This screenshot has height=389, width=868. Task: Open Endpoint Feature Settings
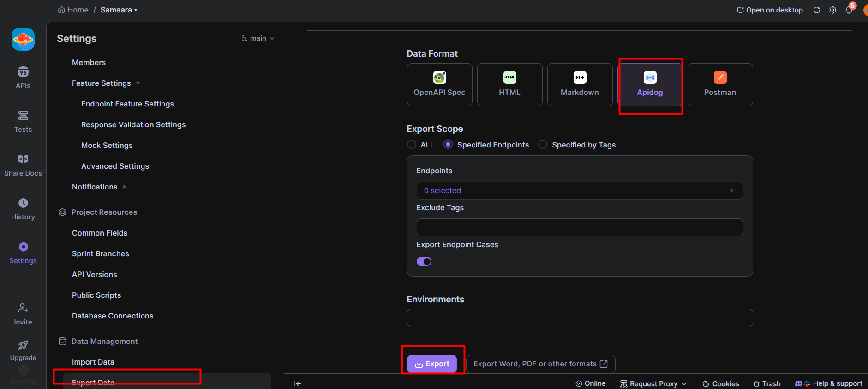(x=127, y=104)
